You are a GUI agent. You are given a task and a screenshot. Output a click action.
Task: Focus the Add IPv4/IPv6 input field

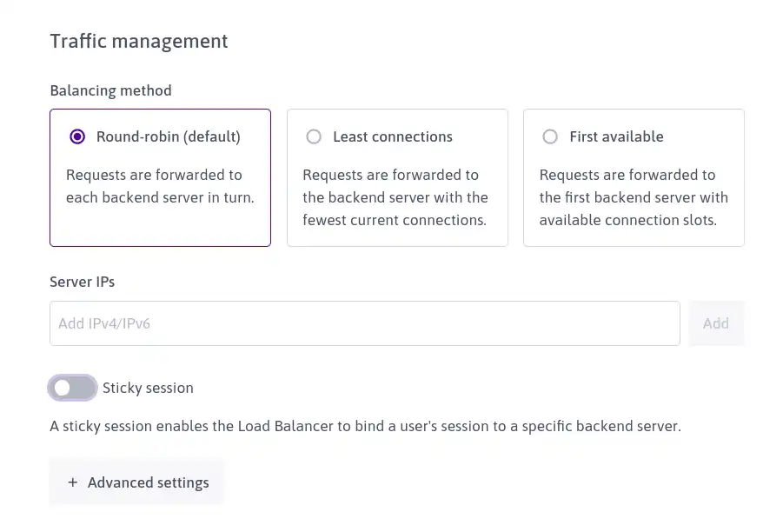[364, 323]
